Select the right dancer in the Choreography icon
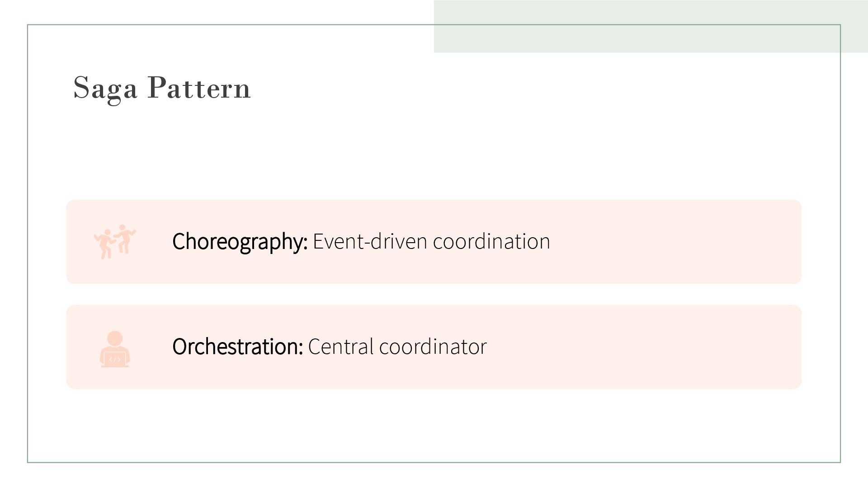 [x=124, y=239]
